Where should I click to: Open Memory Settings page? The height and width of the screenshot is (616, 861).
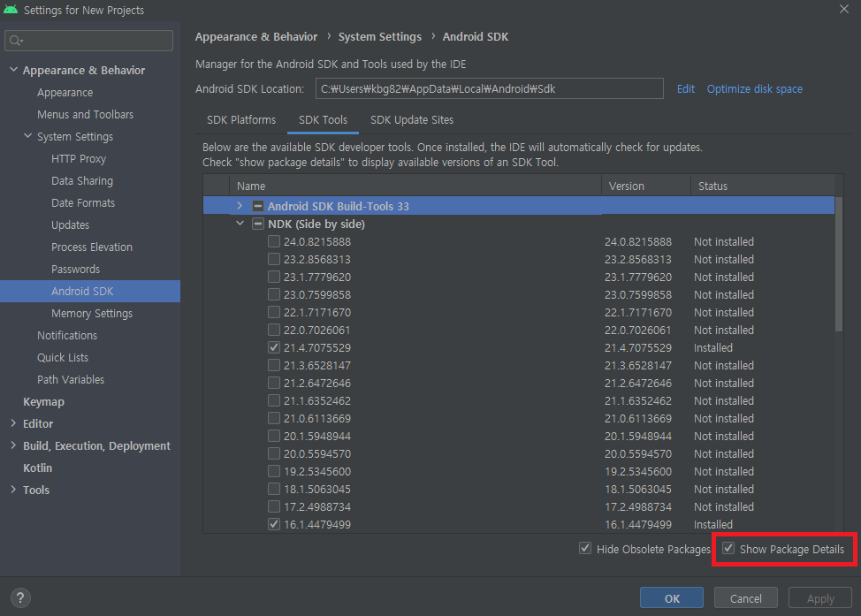(92, 313)
